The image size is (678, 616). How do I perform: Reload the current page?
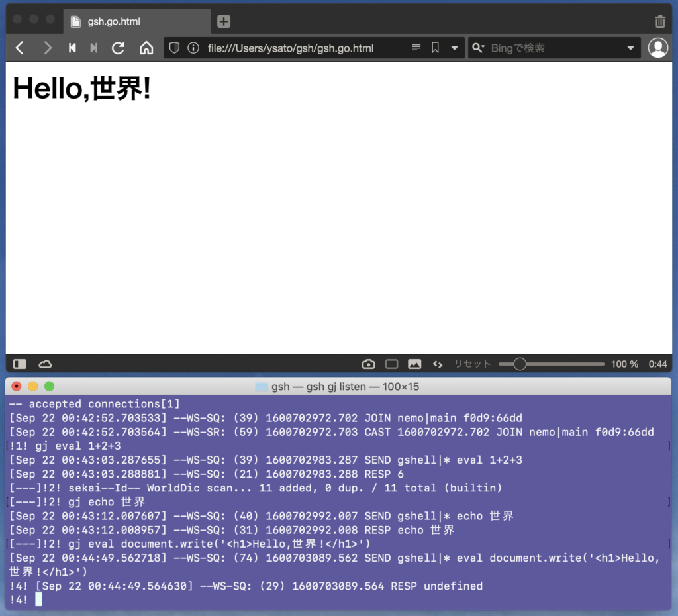pos(119,48)
